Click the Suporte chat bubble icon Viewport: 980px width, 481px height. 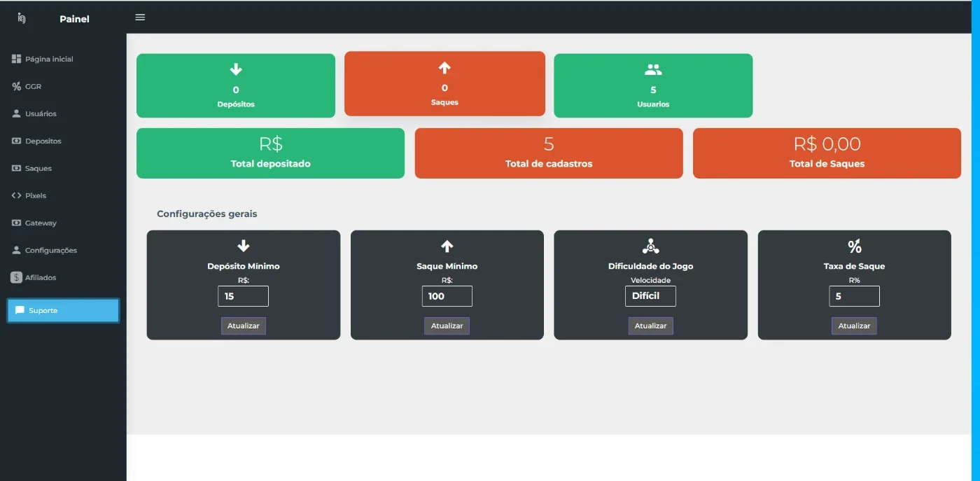coord(20,310)
